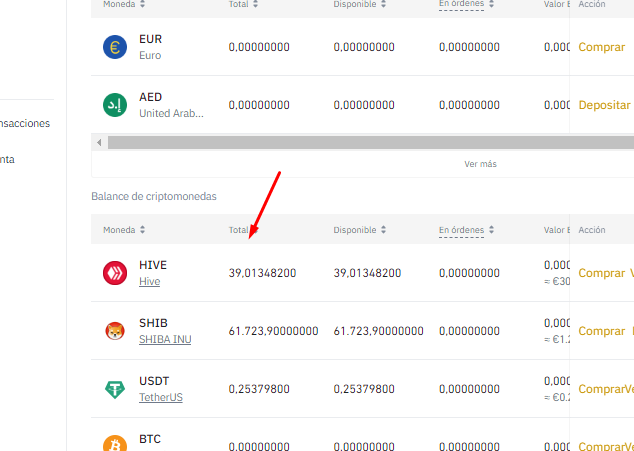Click HIVE total 39,01348200

coord(262,273)
